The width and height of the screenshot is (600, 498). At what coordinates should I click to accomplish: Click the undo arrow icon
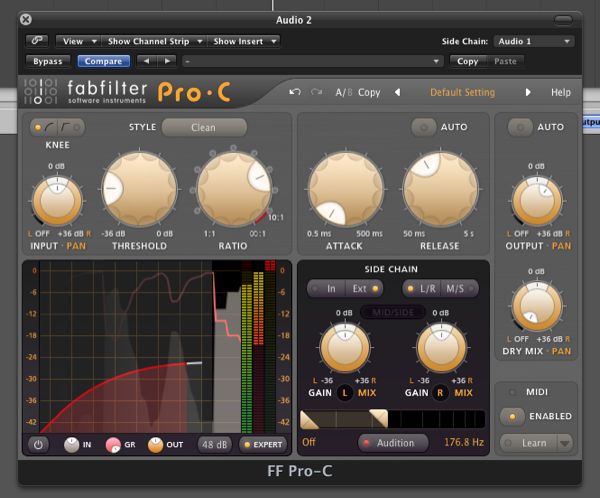[294, 92]
